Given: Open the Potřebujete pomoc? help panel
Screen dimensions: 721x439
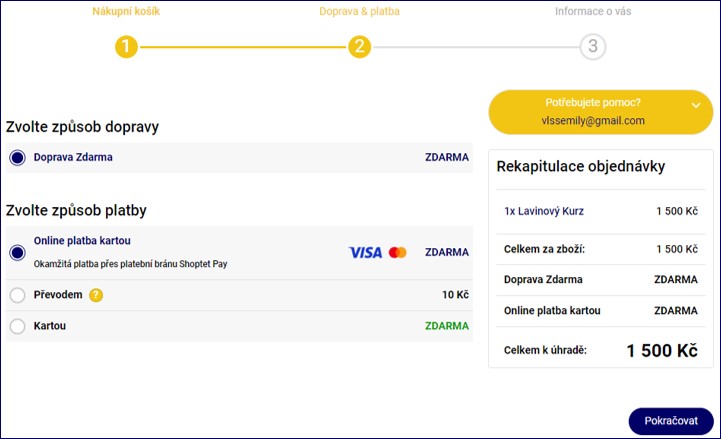Looking at the screenshot, I should tap(593, 103).
